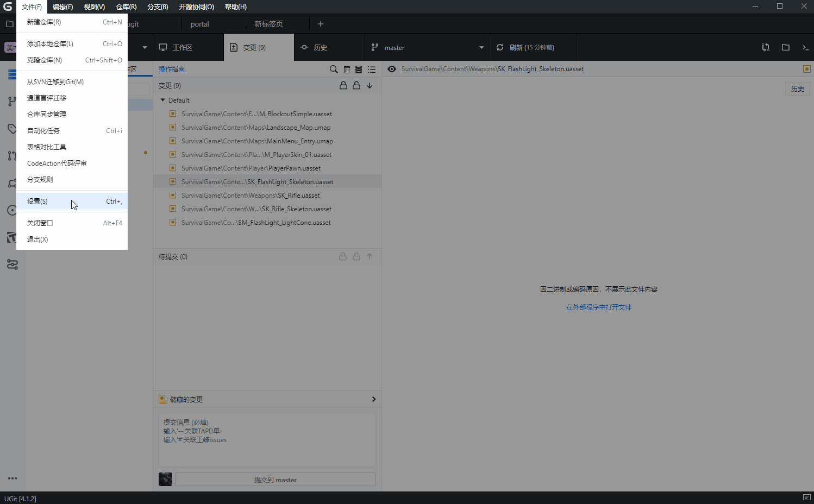Click the lock icon above changed files
This screenshot has height=504, width=814.
(343, 85)
